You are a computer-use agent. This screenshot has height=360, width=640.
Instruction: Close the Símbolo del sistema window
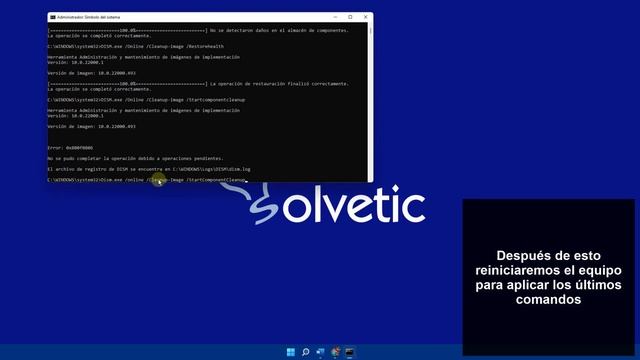365,17
